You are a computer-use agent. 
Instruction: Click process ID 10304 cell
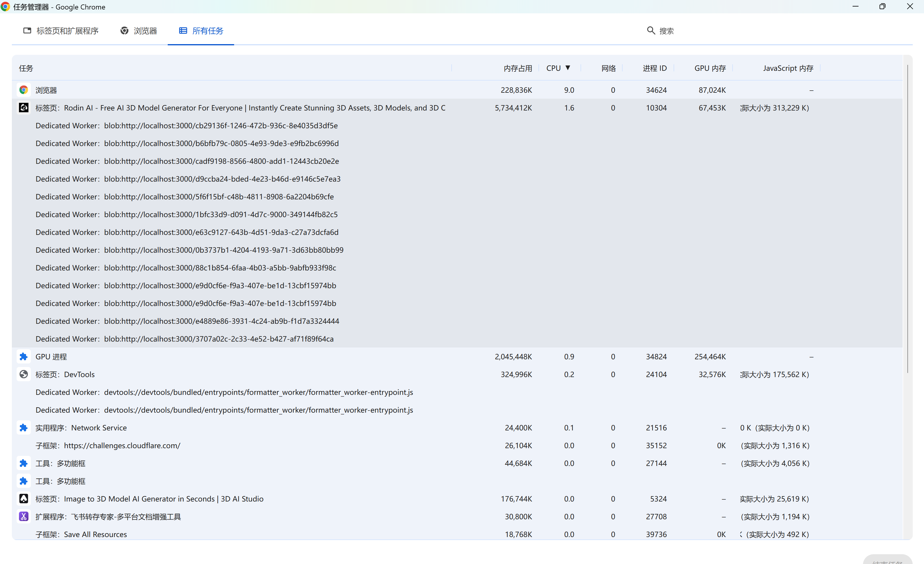[656, 108]
